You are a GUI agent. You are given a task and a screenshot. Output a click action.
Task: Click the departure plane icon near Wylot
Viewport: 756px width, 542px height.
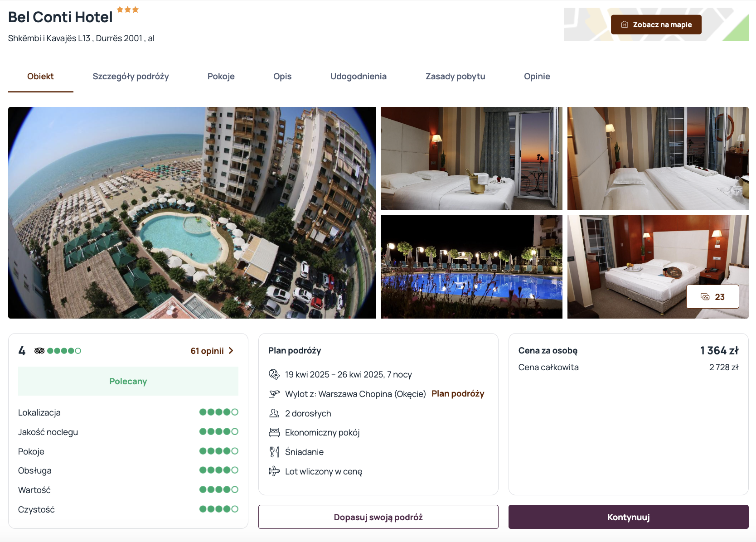[x=274, y=394]
